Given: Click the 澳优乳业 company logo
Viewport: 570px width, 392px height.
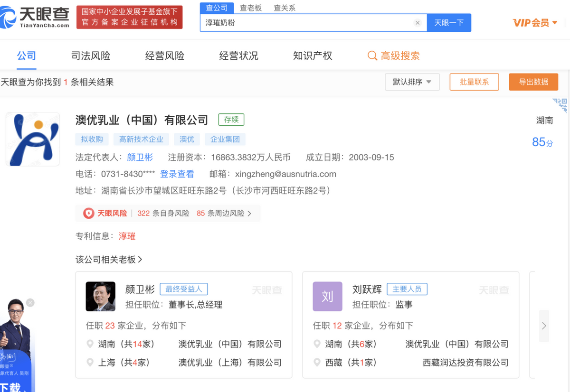Looking at the screenshot, I should point(33,139).
